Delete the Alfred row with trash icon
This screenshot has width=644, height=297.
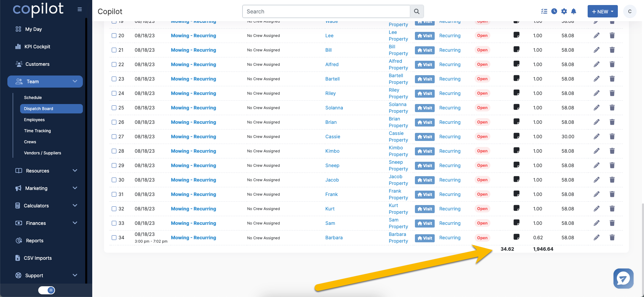point(612,64)
